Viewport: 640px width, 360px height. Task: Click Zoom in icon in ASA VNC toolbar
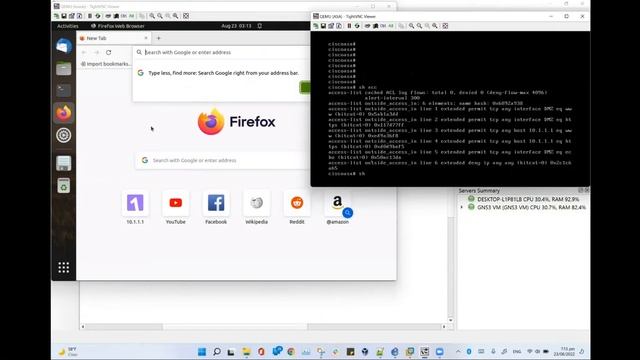point(411,26)
